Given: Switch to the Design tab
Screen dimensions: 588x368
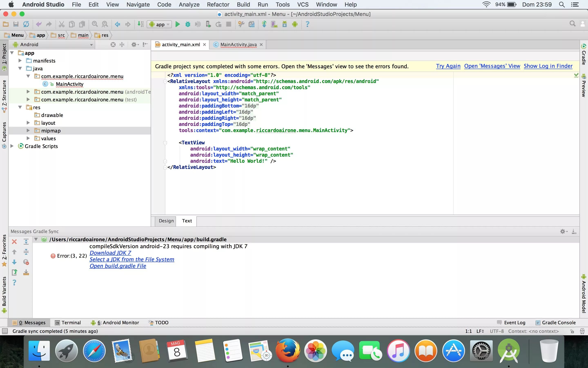Looking at the screenshot, I should click(x=166, y=221).
